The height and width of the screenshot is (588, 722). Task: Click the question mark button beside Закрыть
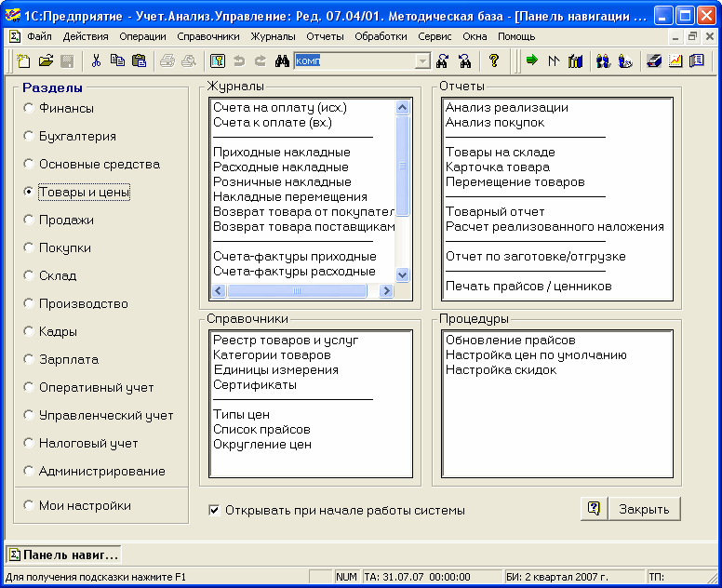(594, 509)
